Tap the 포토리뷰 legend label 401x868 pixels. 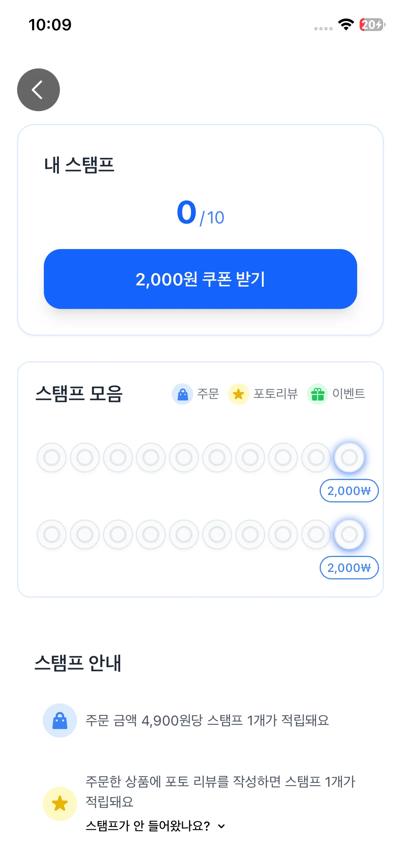[276, 394]
